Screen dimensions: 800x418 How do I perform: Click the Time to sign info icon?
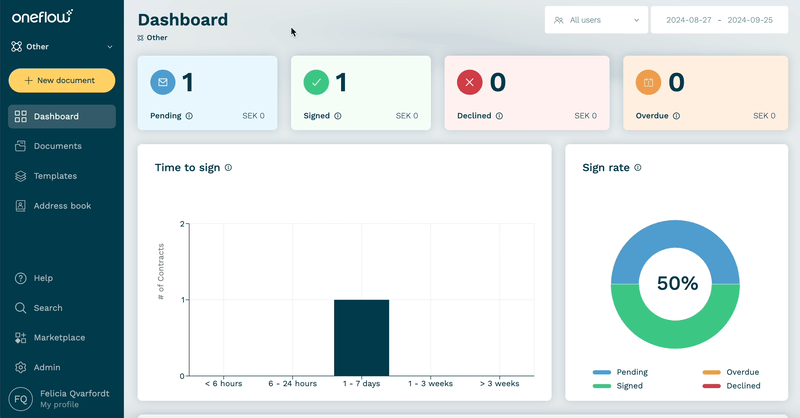coord(229,167)
